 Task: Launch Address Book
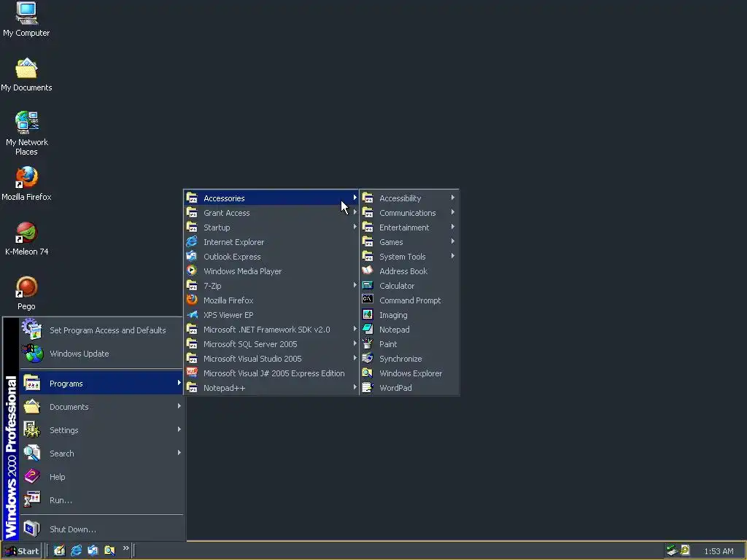(409, 271)
